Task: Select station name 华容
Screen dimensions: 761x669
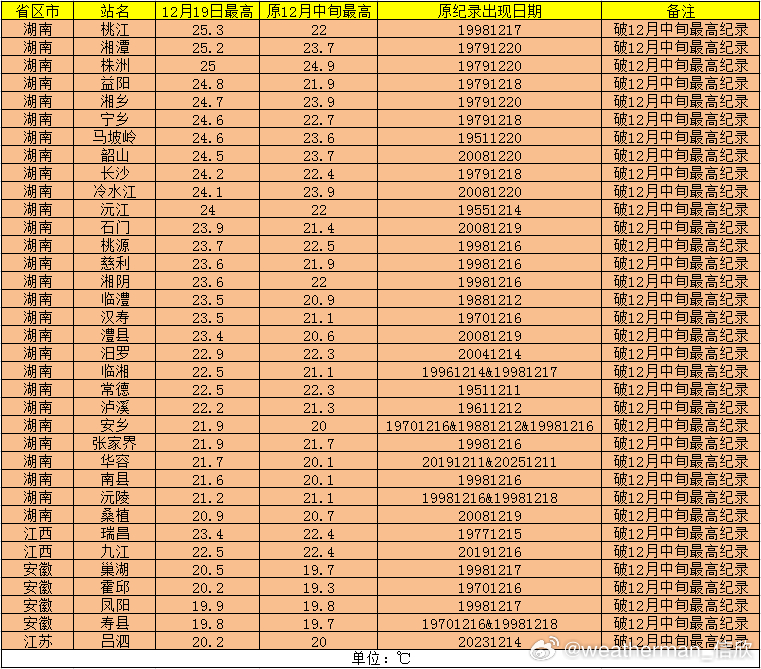Action: click(x=115, y=461)
